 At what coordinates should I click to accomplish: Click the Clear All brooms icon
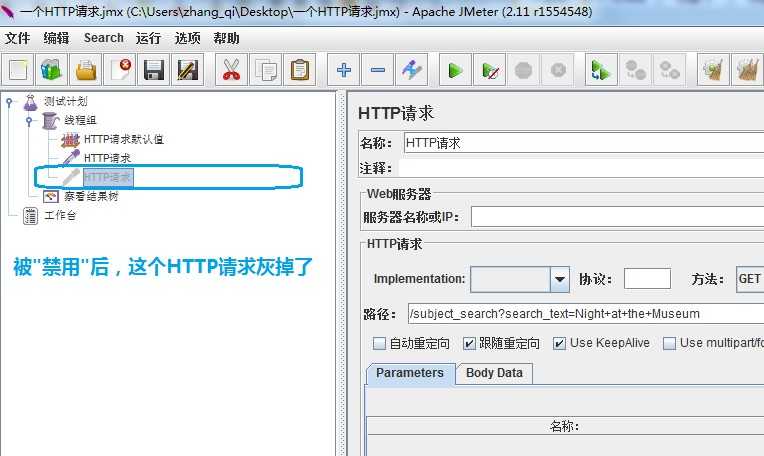coord(747,70)
